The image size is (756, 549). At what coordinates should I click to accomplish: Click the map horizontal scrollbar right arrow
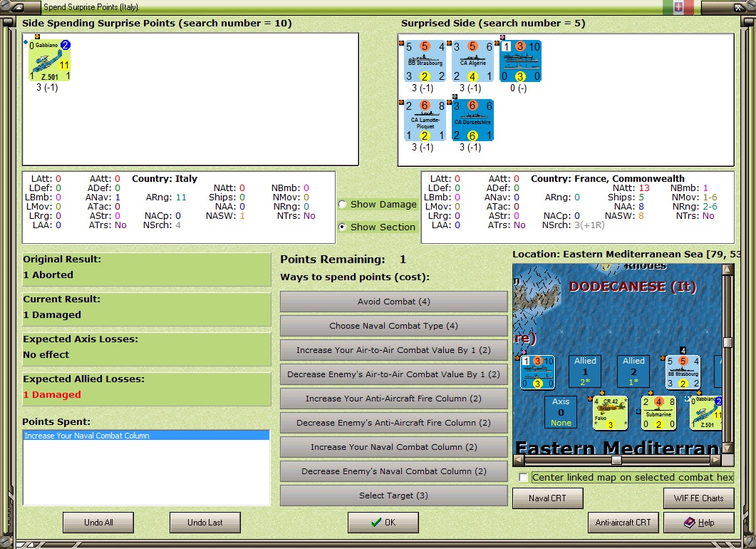point(716,460)
